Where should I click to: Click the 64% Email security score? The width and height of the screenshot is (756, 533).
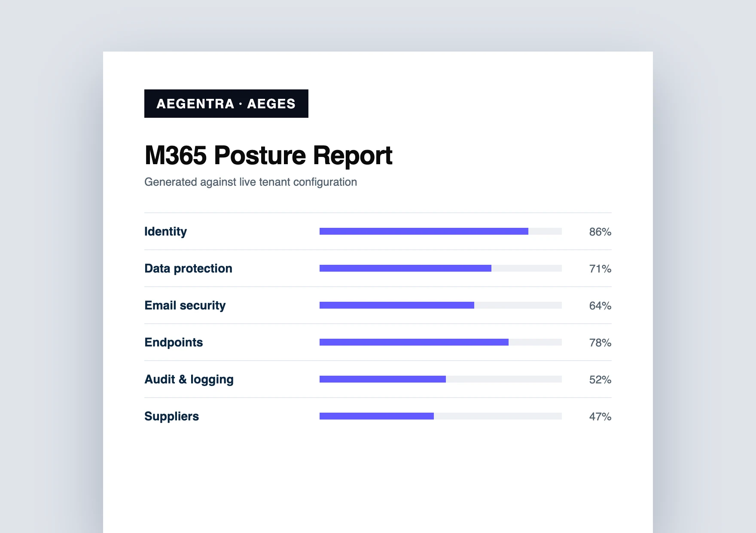600,306
